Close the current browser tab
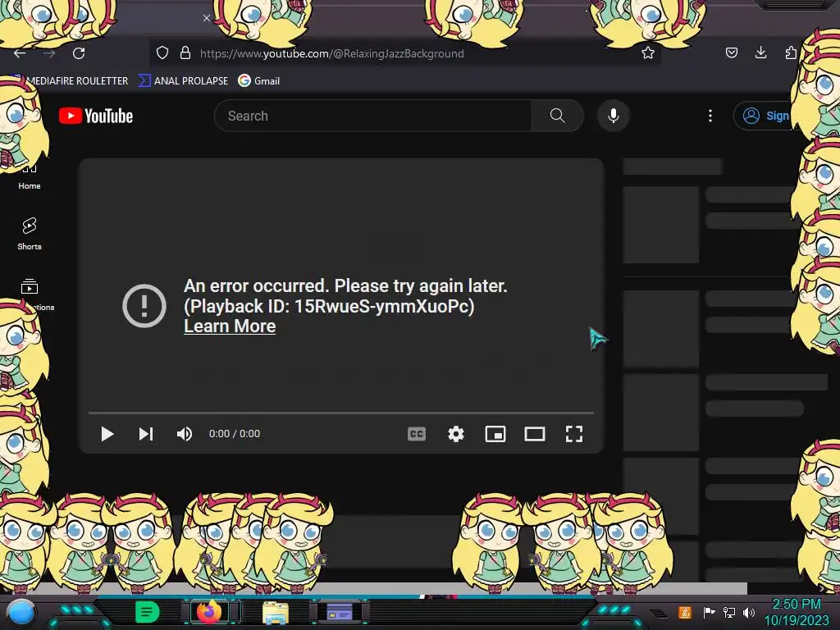840x630 pixels. 206,18
